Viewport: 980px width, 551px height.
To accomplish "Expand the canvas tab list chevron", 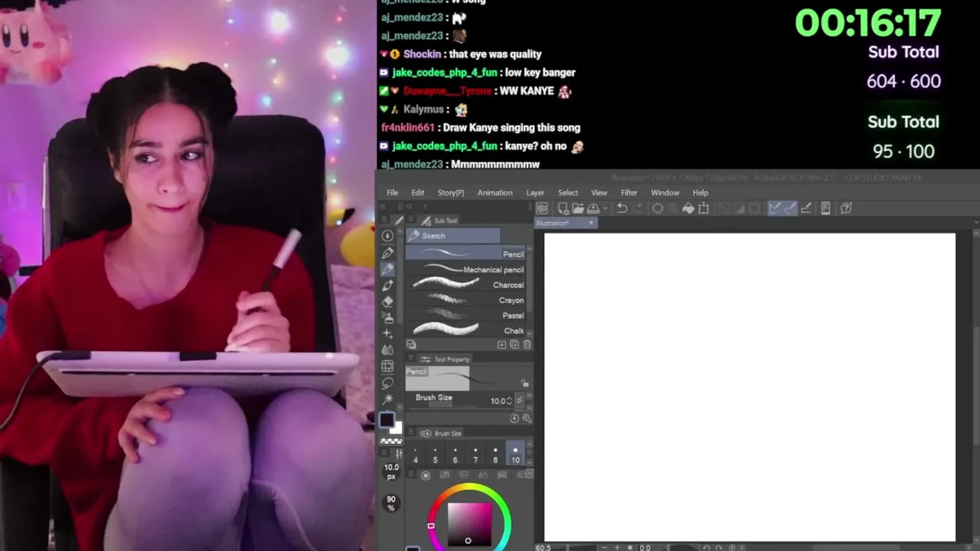I will [975, 223].
